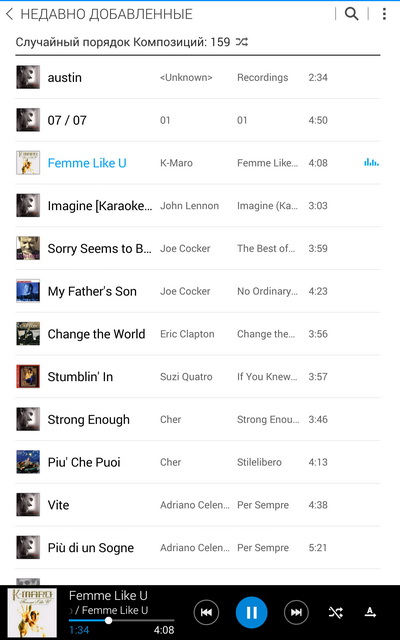Toggle shuffle mode in the player bar
400x640 pixels.
tap(336, 612)
